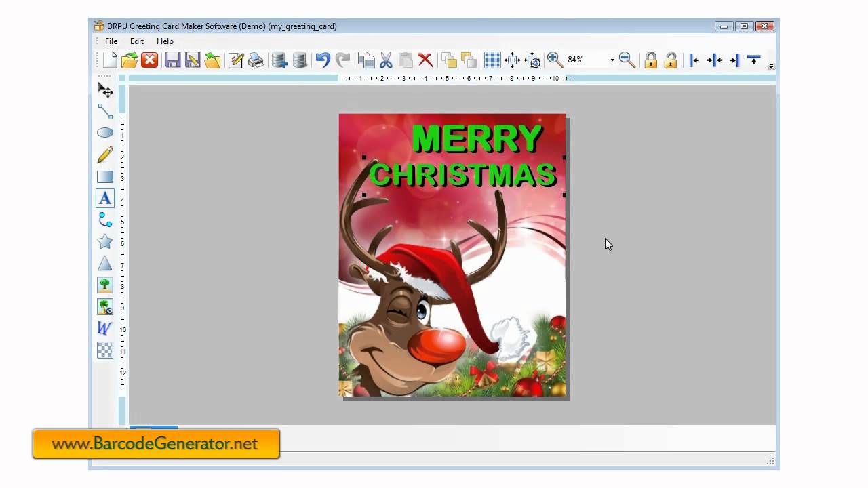Open the File menu
This screenshot has width=868, height=488.
(x=111, y=41)
